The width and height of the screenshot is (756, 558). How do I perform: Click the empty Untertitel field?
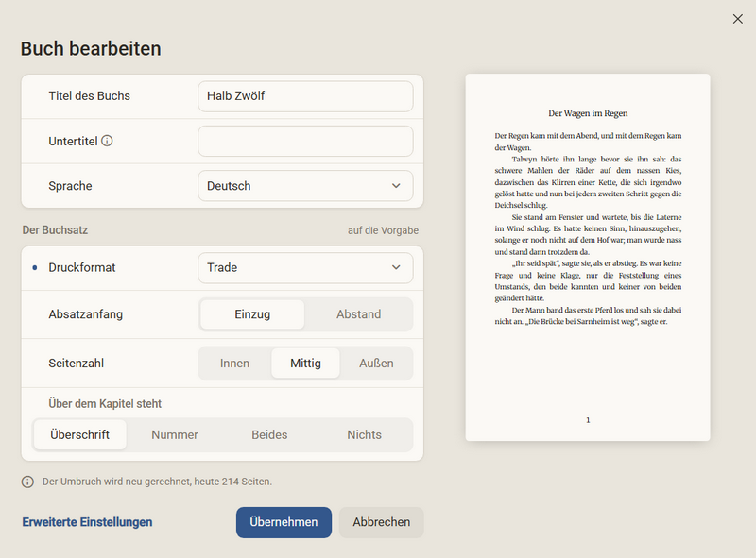tap(305, 142)
